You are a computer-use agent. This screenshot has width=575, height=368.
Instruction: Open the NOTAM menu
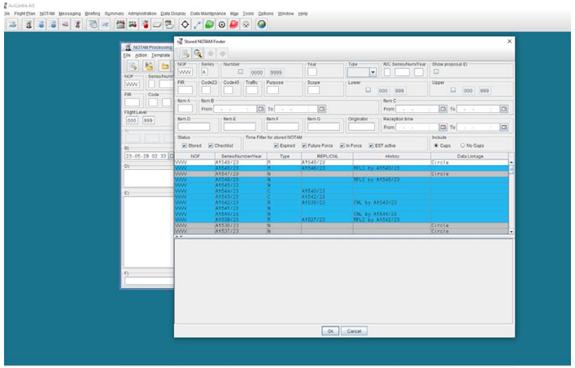47,14
